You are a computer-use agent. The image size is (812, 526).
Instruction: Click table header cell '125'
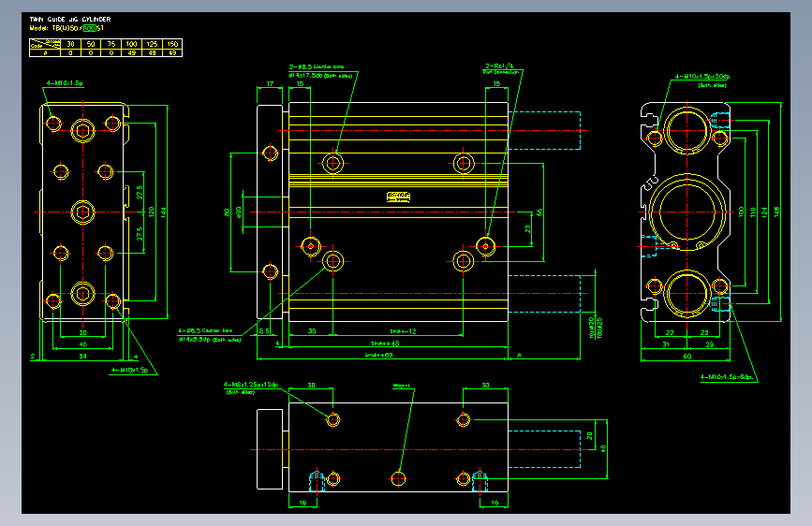pyautogui.click(x=152, y=44)
